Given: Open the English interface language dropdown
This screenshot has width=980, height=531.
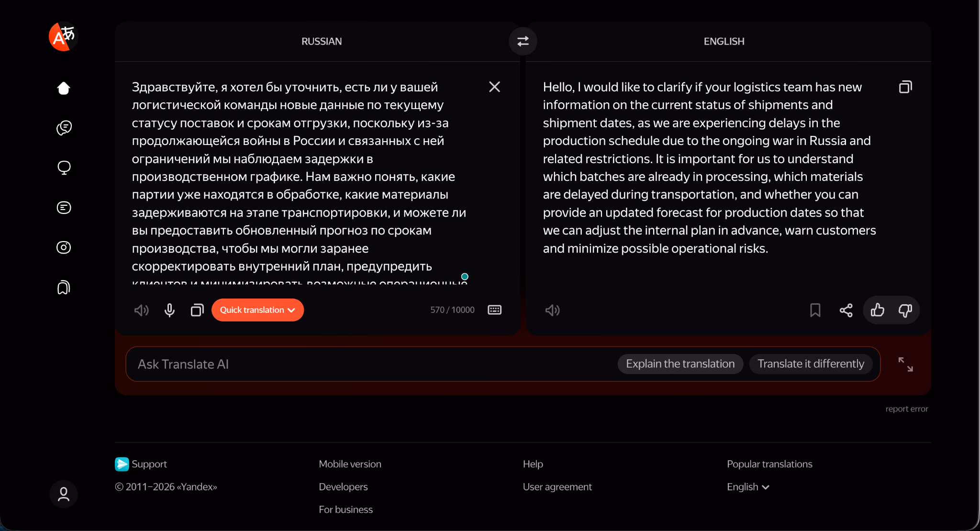Looking at the screenshot, I should click(x=748, y=487).
